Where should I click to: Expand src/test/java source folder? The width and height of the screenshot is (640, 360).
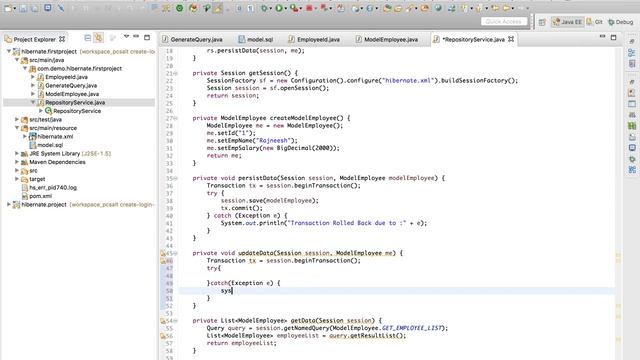[17, 119]
